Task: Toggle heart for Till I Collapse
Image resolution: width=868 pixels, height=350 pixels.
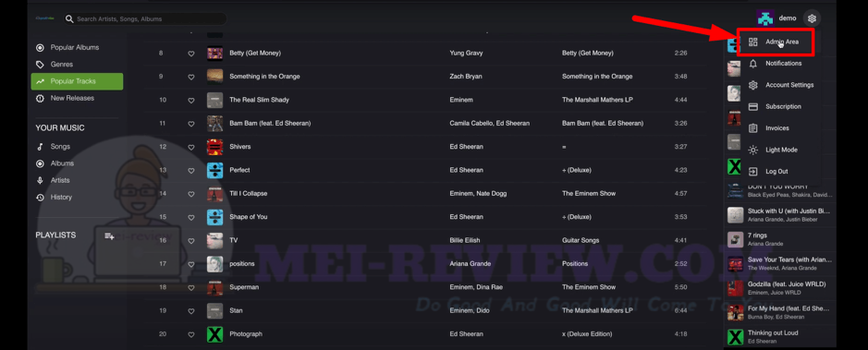Action: (x=191, y=194)
